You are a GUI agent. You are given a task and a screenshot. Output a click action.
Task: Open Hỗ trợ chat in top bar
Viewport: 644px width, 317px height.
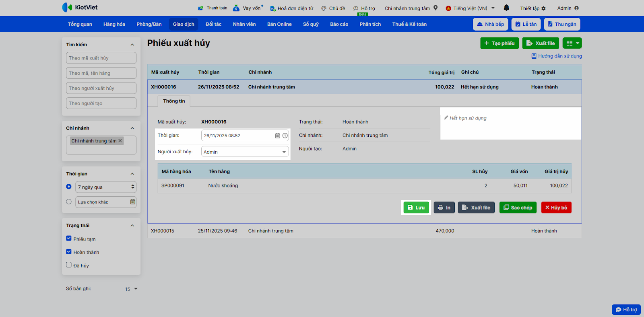tap(364, 8)
